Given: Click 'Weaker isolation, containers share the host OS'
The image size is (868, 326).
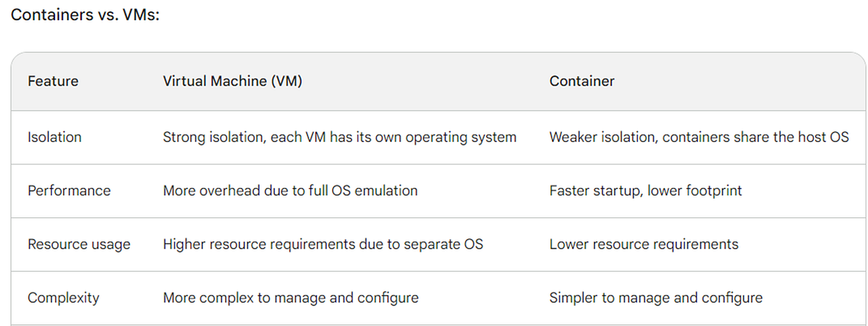Looking at the screenshot, I should [699, 137].
